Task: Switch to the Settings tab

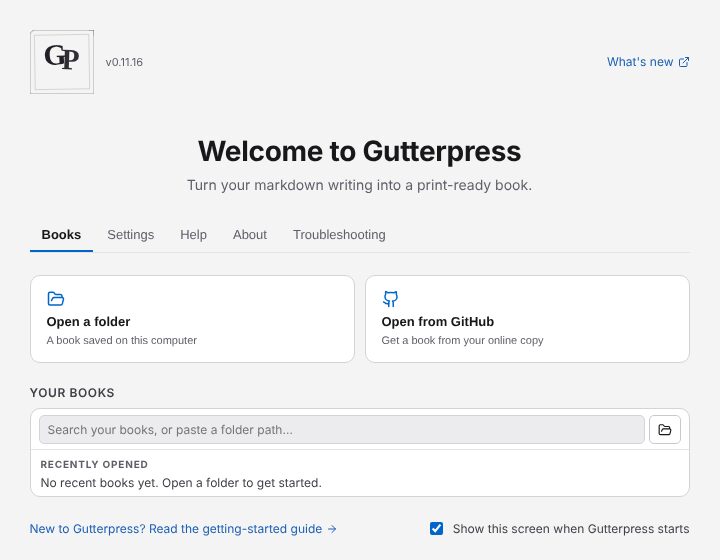Action: click(x=130, y=235)
